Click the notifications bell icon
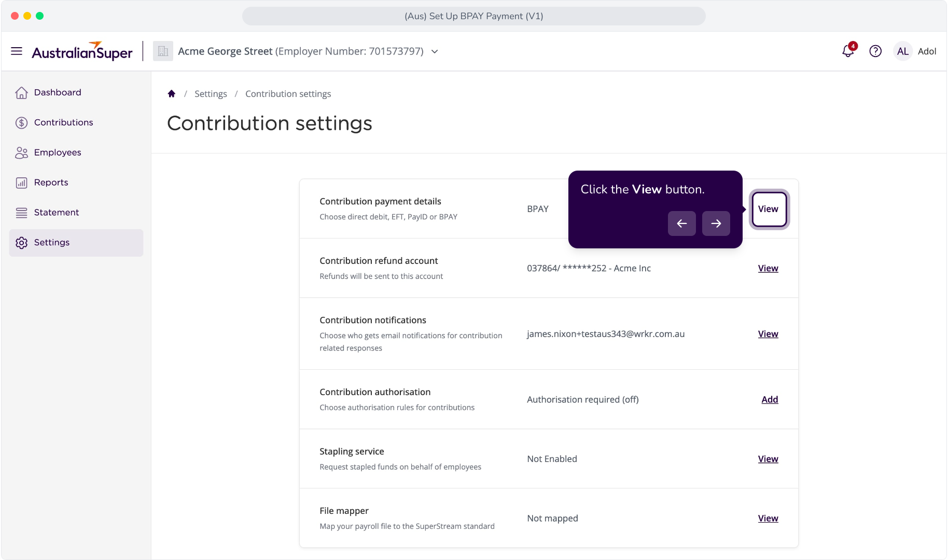The width and height of the screenshot is (948, 560). (x=848, y=51)
